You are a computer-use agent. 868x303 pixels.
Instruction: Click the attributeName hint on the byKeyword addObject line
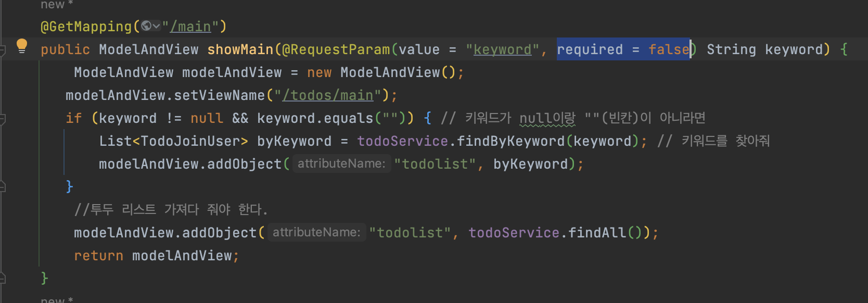tap(341, 163)
